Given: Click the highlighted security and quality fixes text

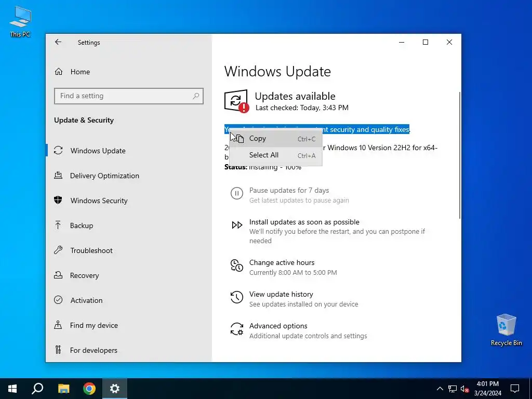Looking at the screenshot, I should pyautogui.click(x=366, y=129).
